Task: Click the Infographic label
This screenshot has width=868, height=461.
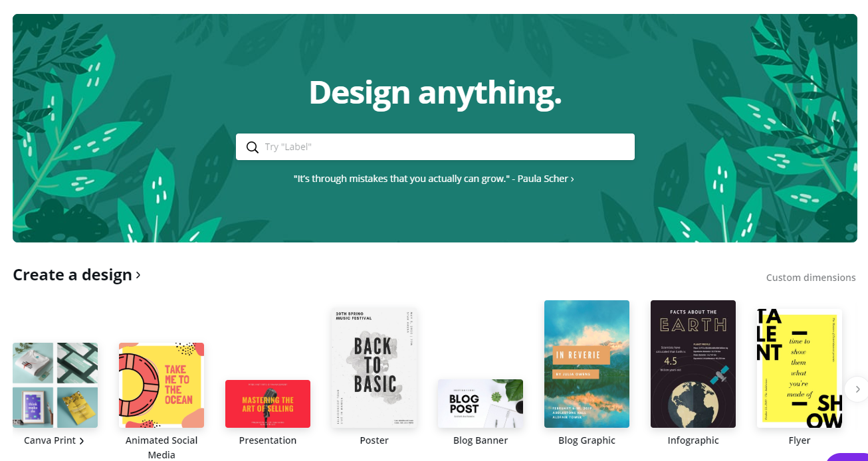Action: 693,440
